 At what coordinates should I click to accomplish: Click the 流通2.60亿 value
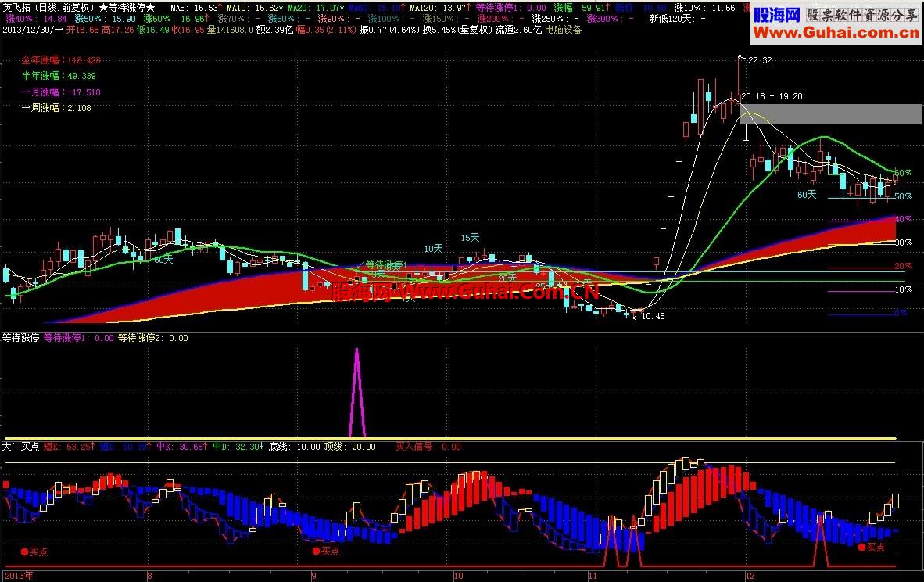click(x=518, y=30)
